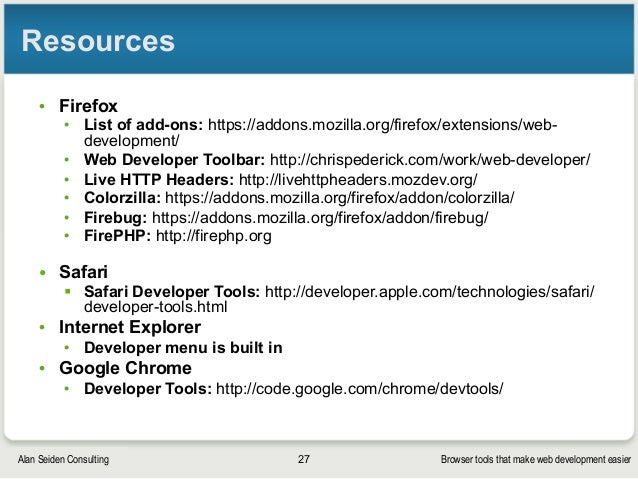This screenshot has width=638, height=479.
Task: Click the 'Safari' heading
Action: click(83, 272)
